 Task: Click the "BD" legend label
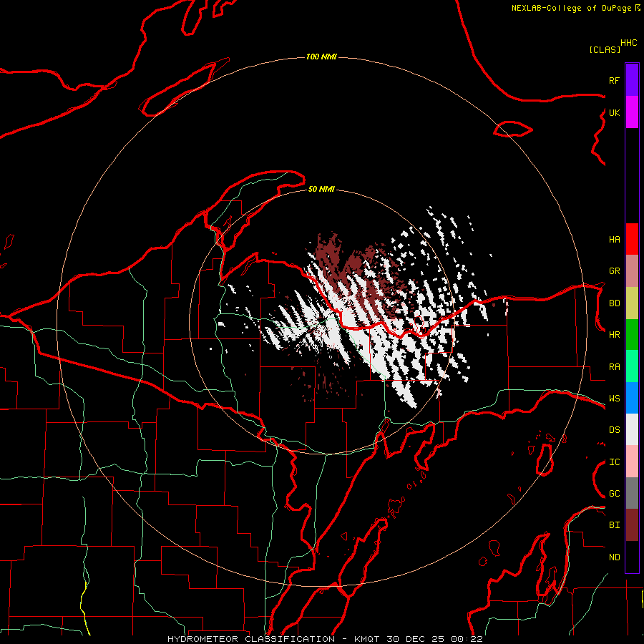614,303
